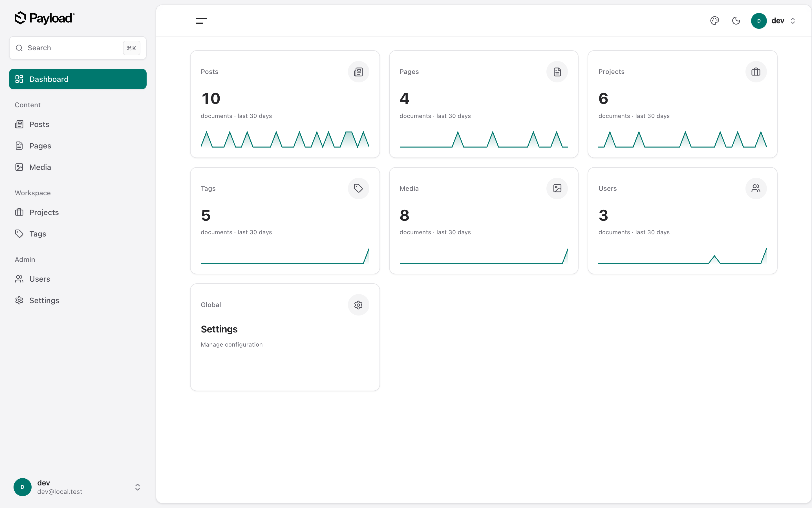
Task: Click the Tags icon in sidebar
Action: (19, 234)
